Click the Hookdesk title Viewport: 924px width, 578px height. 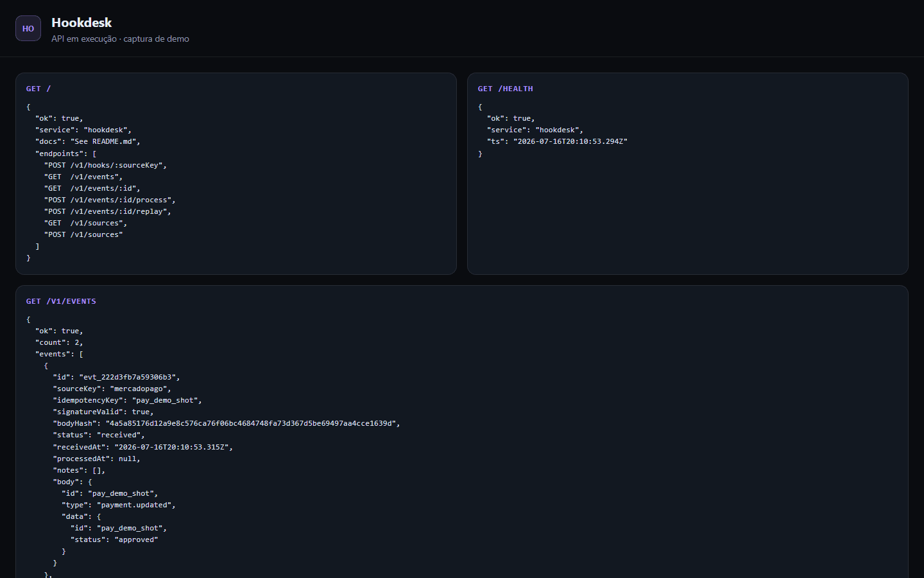(81, 22)
